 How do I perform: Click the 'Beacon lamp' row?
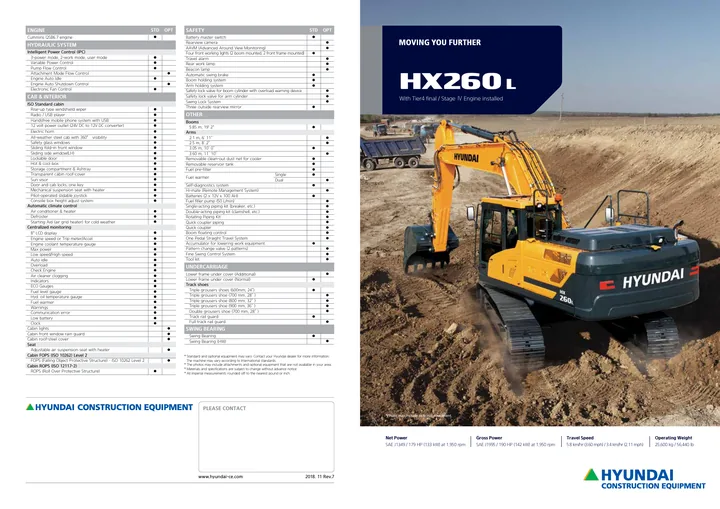[259, 69]
